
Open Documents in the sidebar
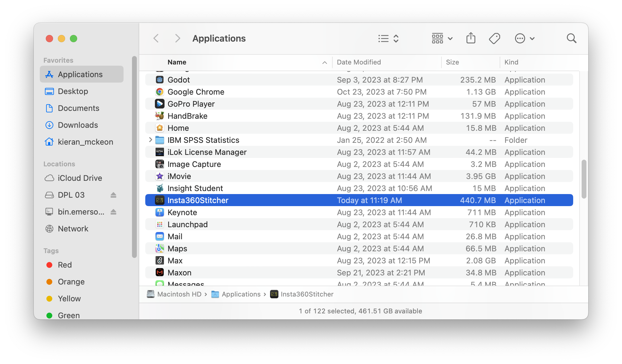pyautogui.click(x=82, y=108)
